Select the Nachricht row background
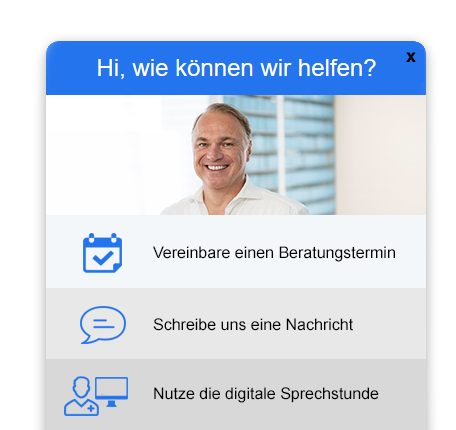 236,324
